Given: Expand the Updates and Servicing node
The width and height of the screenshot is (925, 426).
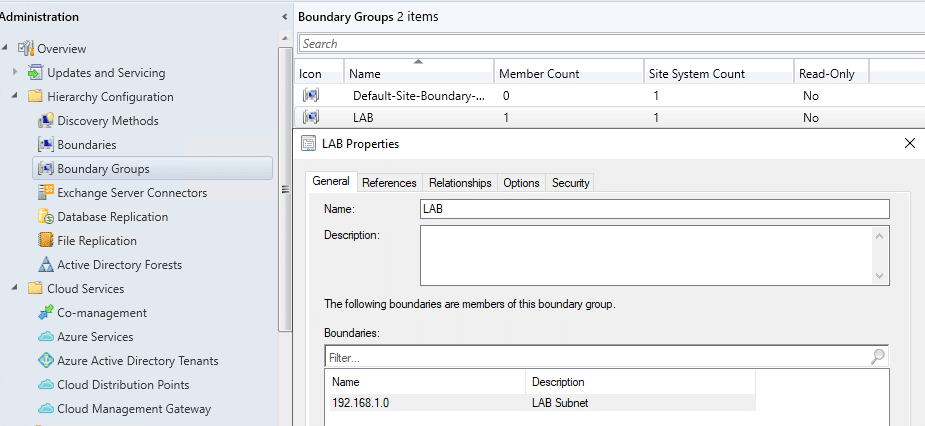Looking at the screenshot, I should pos(15,73).
